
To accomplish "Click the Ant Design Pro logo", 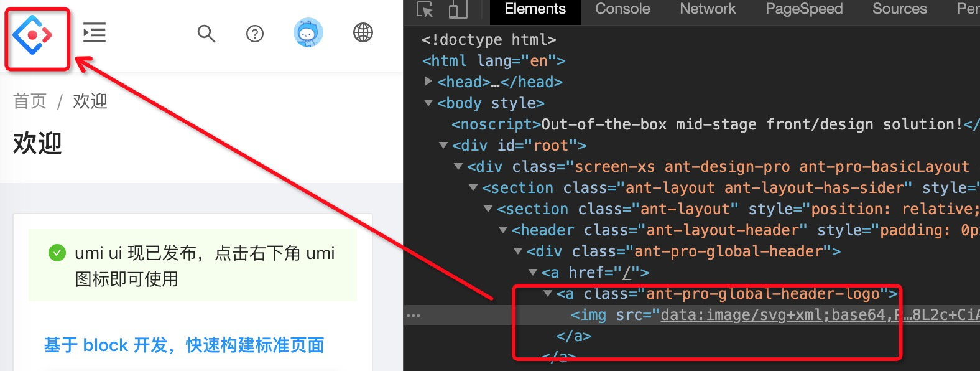I will pyautogui.click(x=32, y=35).
